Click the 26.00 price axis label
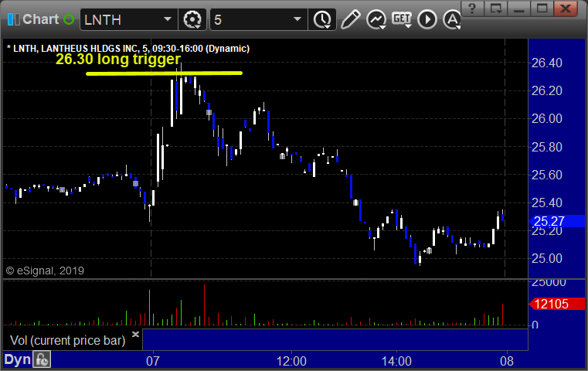 (547, 119)
